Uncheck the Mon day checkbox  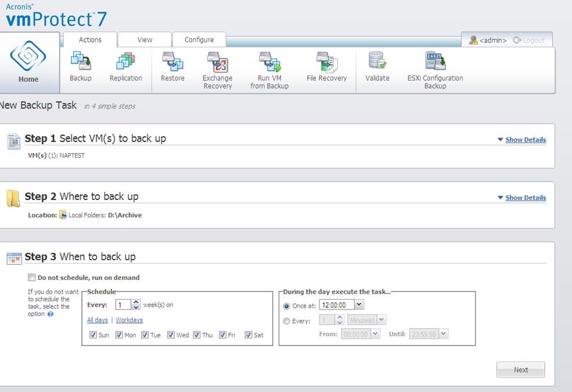[119, 335]
